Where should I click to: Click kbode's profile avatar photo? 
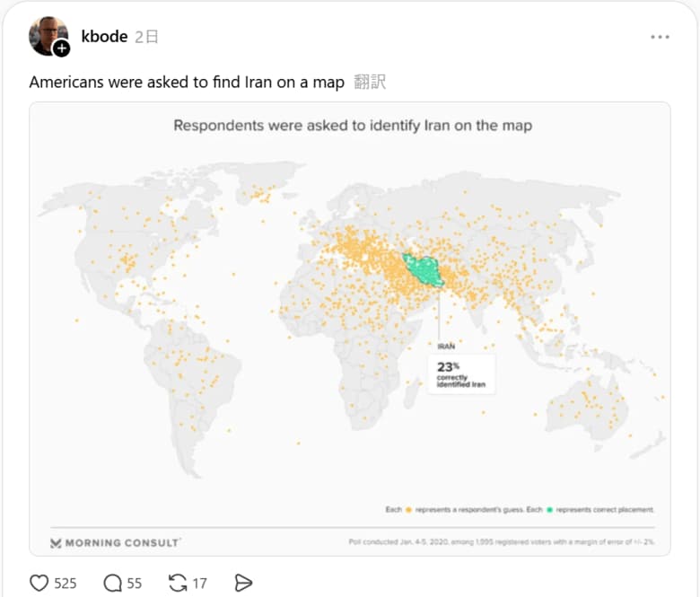pyautogui.click(x=45, y=34)
